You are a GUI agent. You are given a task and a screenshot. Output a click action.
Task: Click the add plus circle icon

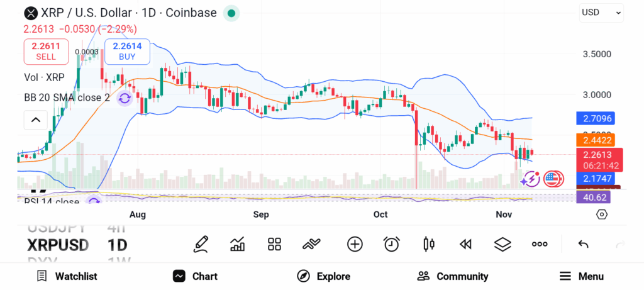pyautogui.click(x=355, y=244)
